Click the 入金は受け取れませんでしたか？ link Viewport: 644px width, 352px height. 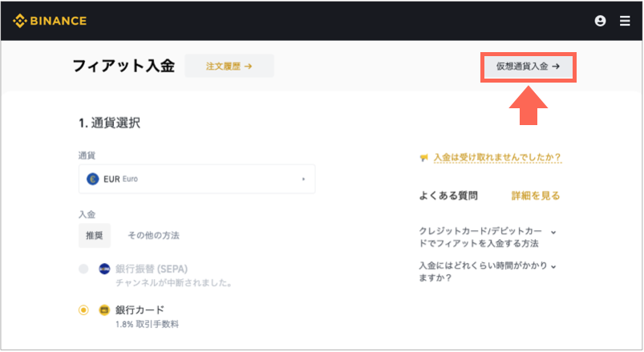(x=497, y=157)
